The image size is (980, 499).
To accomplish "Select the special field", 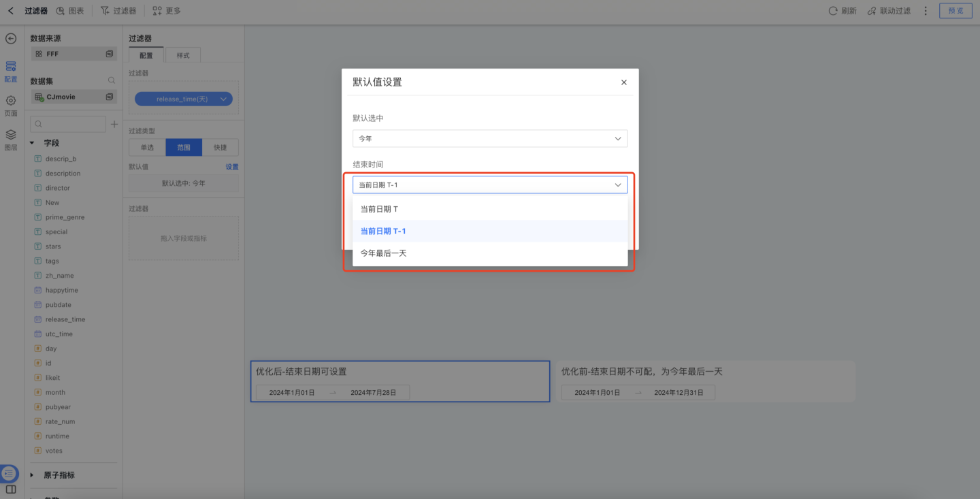I will [56, 231].
